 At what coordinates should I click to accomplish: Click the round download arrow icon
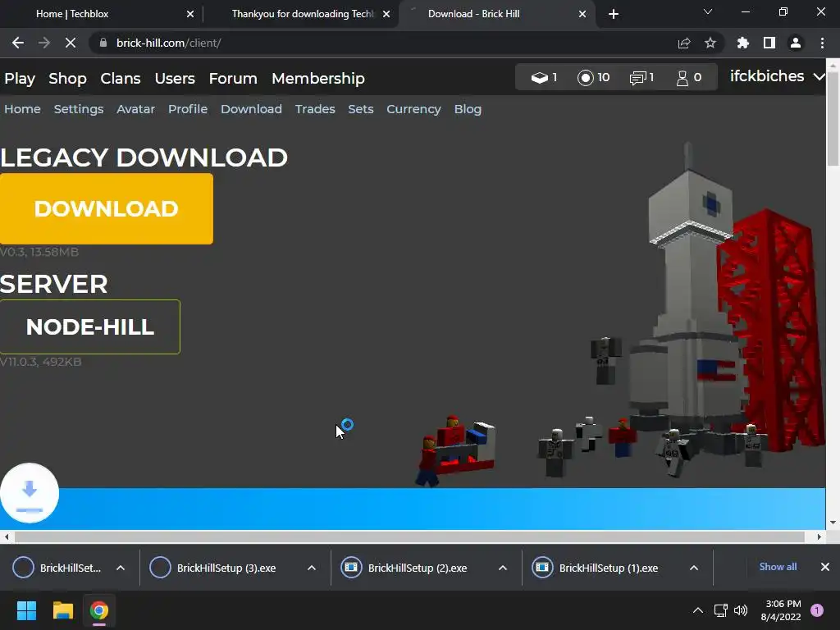pos(30,493)
